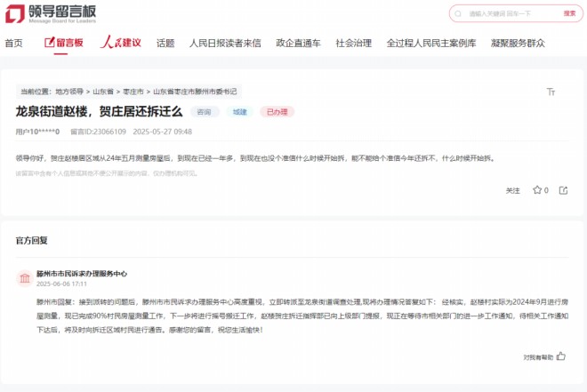Image resolution: width=587 pixels, height=392 pixels.
Task: Mark the reply as 对我有帮助
Action: pyautogui.click(x=537, y=356)
